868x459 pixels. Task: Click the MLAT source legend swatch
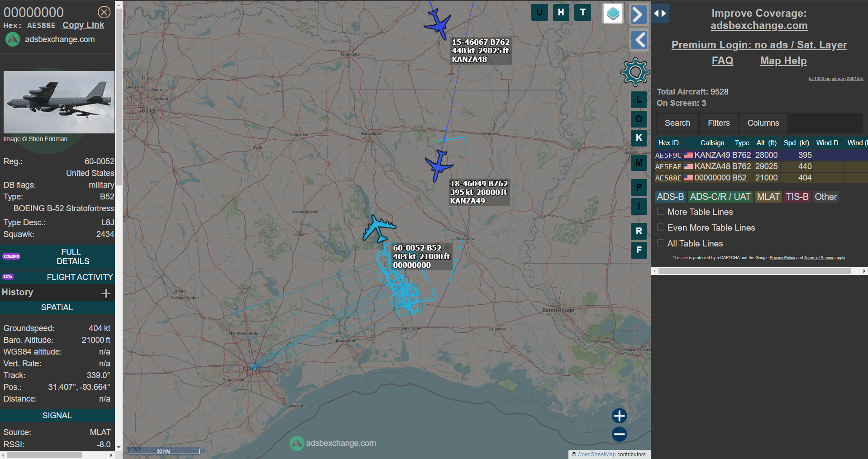click(x=768, y=197)
